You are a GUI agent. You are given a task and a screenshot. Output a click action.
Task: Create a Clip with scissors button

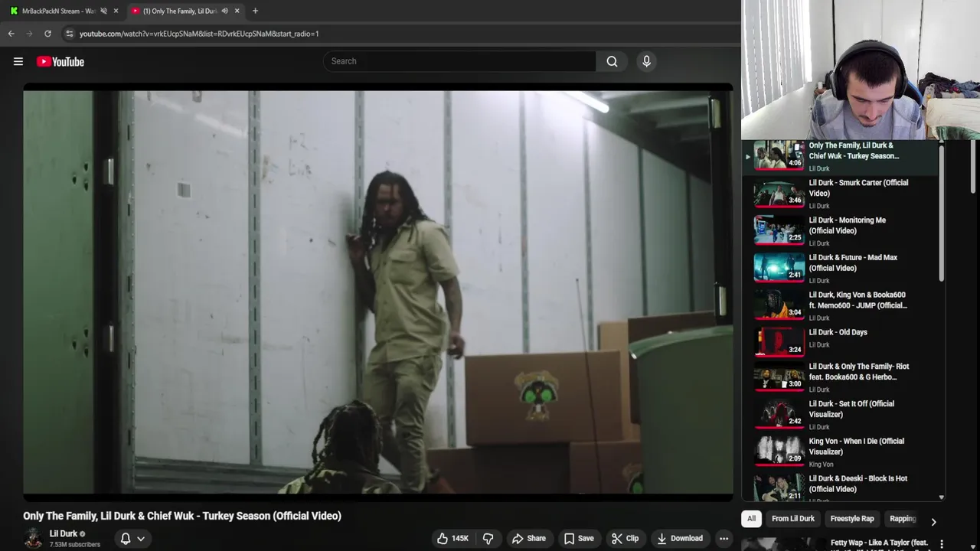[625, 538]
